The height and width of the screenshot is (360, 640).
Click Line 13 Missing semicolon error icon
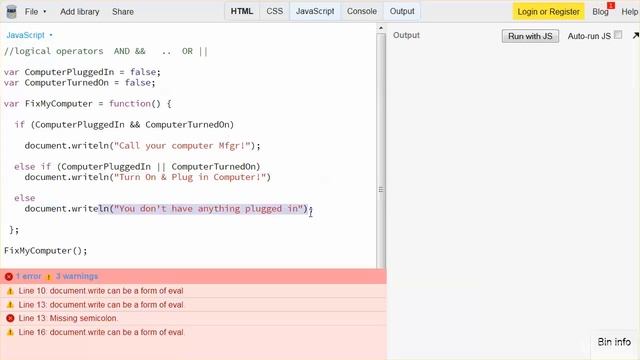[10, 318]
